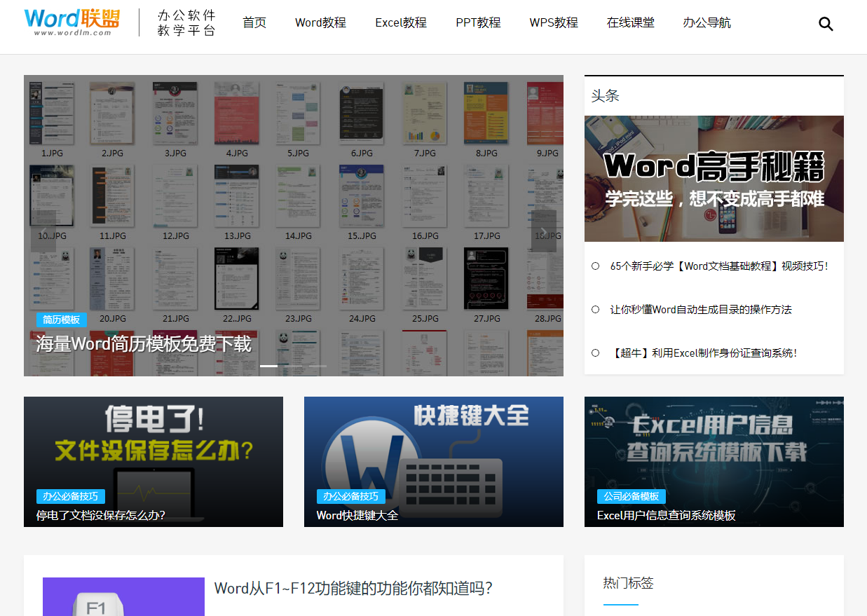Open 让你秒懂Word自动生成目录 article link
Image resolution: width=867 pixels, height=616 pixels.
click(x=701, y=310)
